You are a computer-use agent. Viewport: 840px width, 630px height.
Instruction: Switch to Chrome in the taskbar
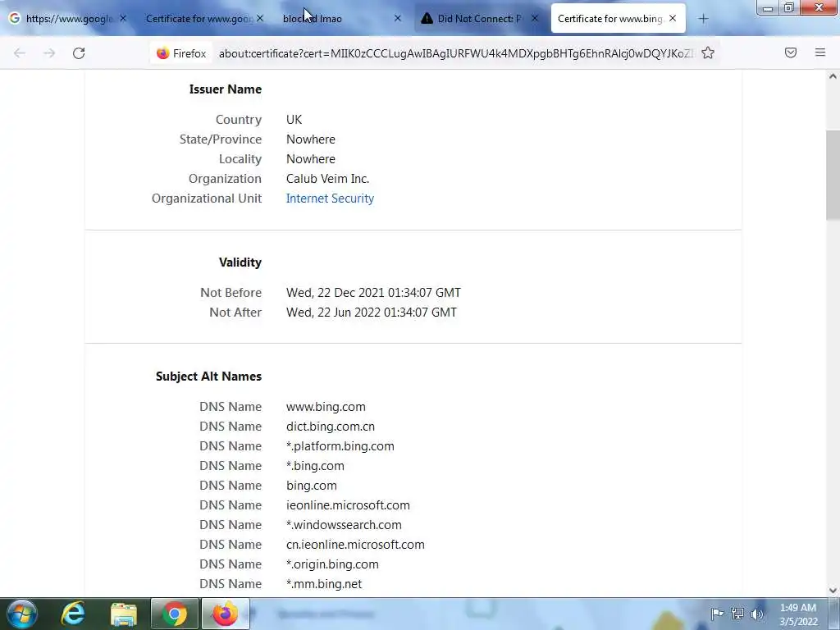(174, 614)
